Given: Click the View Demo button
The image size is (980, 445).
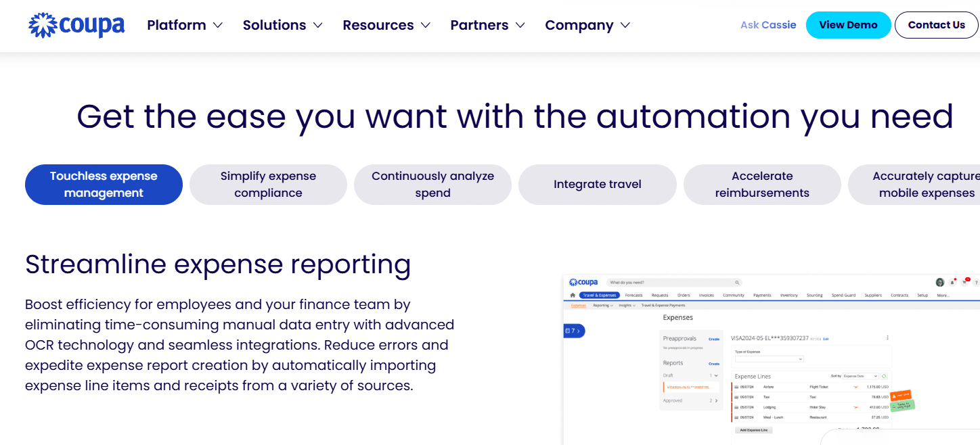Looking at the screenshot, I should pos(848,25).
